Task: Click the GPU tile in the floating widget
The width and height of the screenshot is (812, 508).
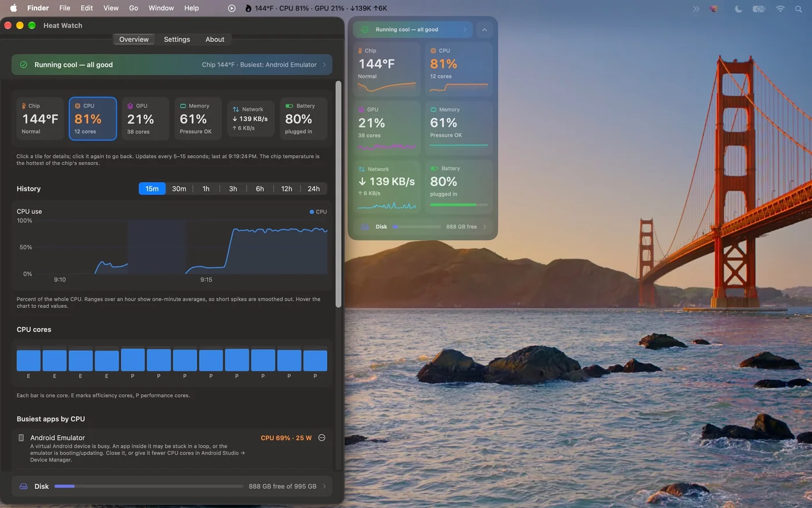Action: pyautogui.click(x=387, y=127)
